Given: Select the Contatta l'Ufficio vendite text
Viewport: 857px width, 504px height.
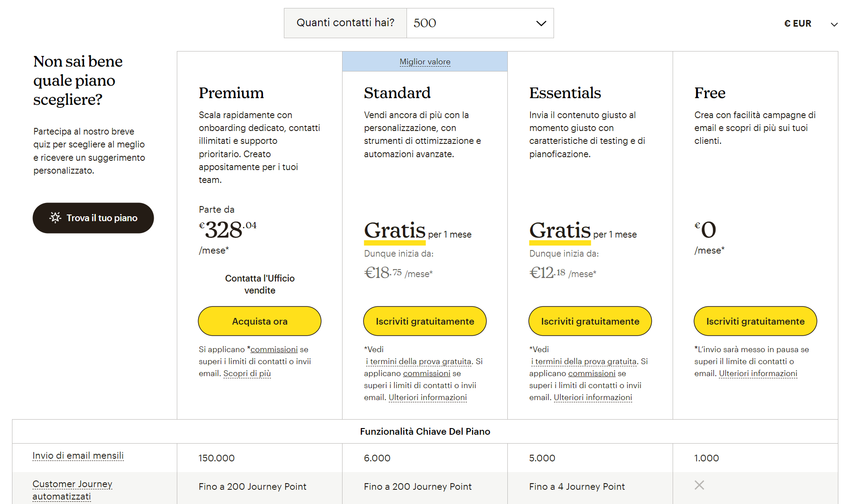Looking at the screenshot, I should click(259, 284).
